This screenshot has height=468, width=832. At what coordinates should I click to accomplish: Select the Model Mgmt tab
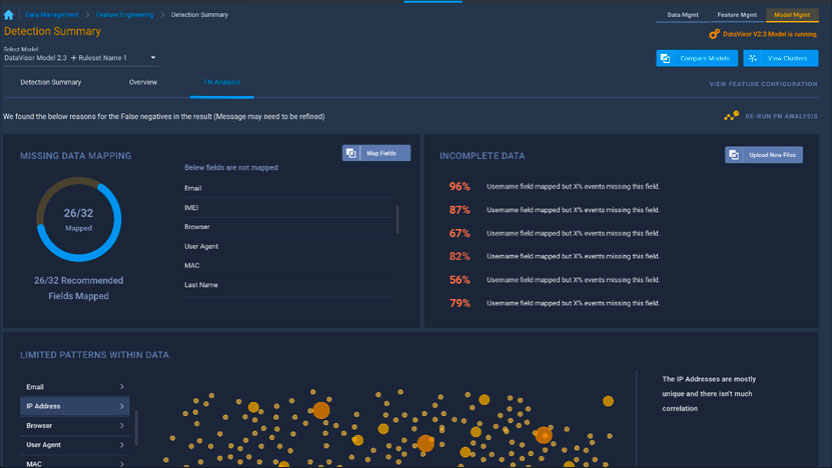click(792, 15)
